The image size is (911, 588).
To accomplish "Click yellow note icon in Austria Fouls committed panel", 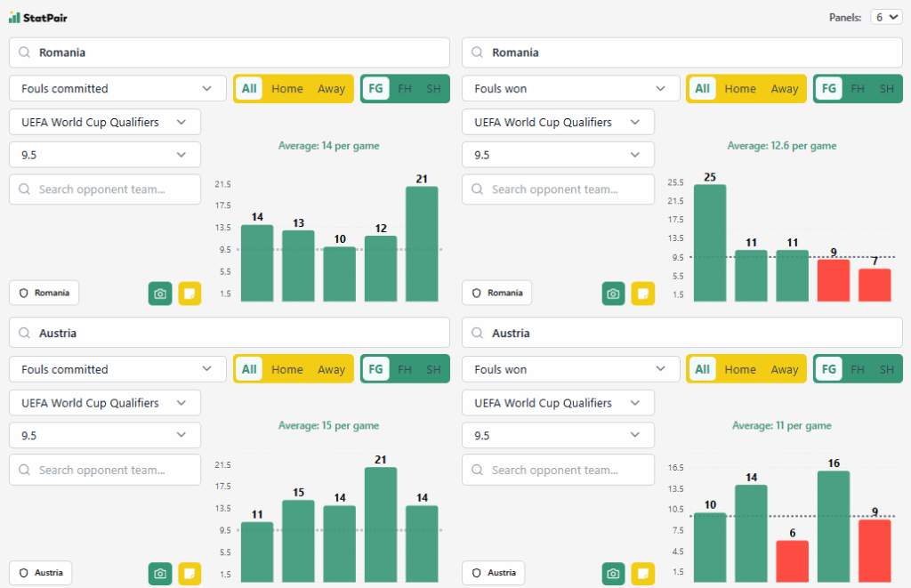I will [189, 574].
